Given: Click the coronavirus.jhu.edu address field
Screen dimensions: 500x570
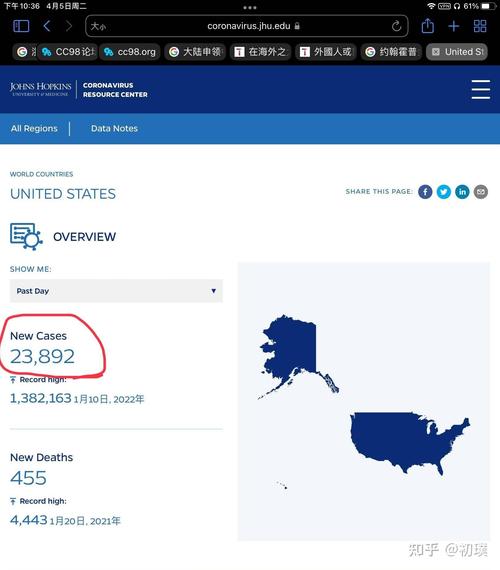Looking at the screenshot, I should [x=247, y=26].
